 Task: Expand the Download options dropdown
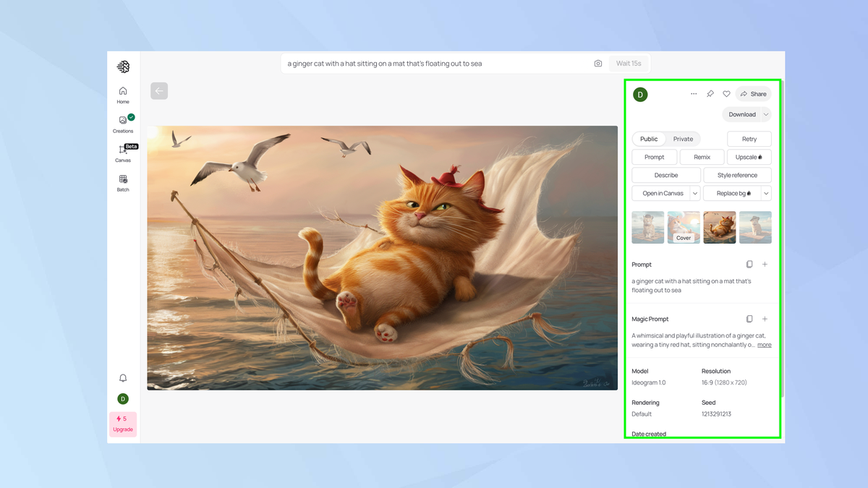[766, 114]
